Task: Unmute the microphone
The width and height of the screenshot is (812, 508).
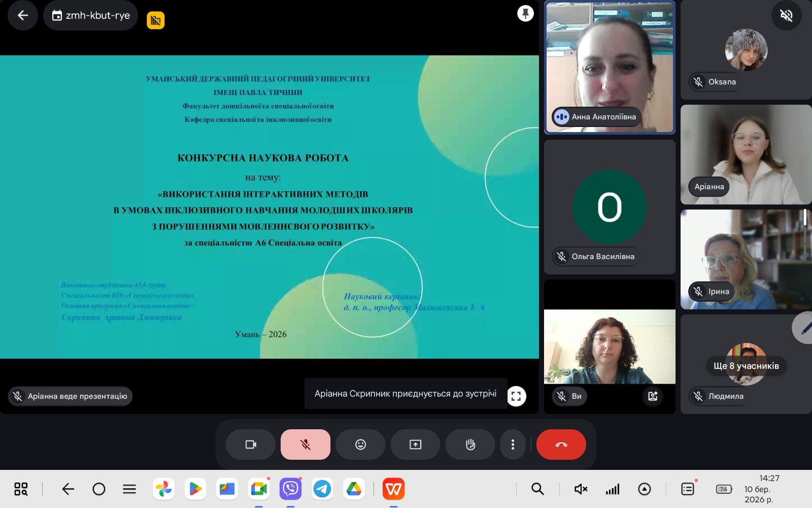Action: 306,444
